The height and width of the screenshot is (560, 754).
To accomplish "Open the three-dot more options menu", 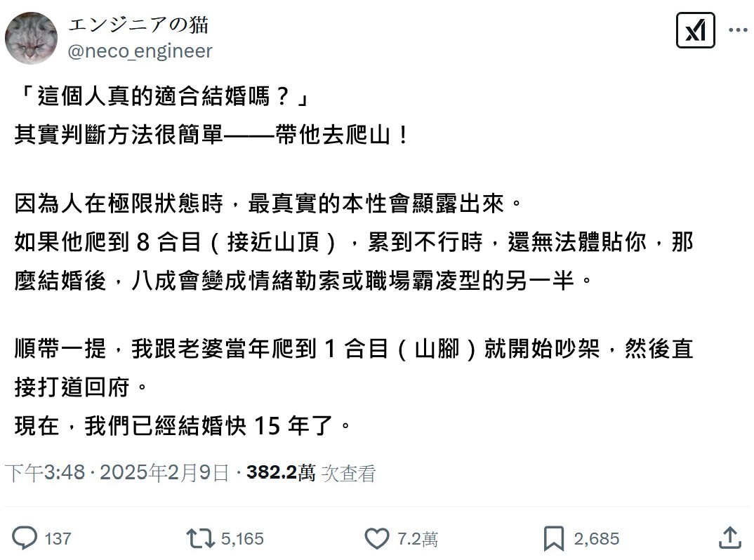I will (738, 31).
